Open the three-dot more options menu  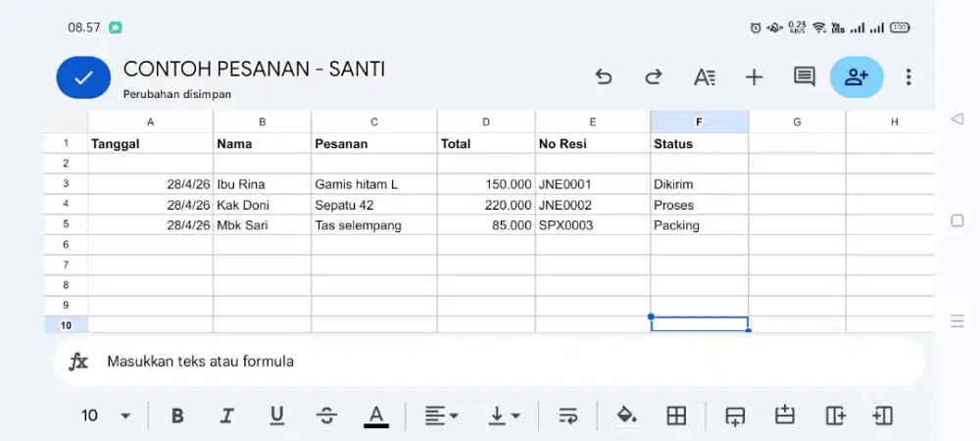(908, 76)
